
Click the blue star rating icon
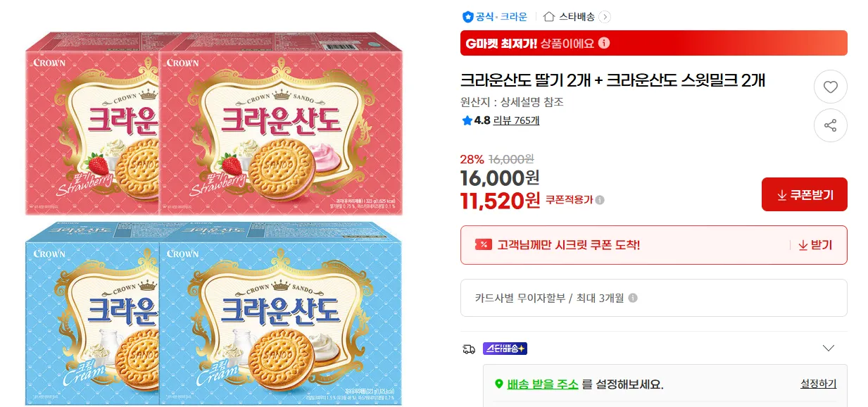coord(467,120)
